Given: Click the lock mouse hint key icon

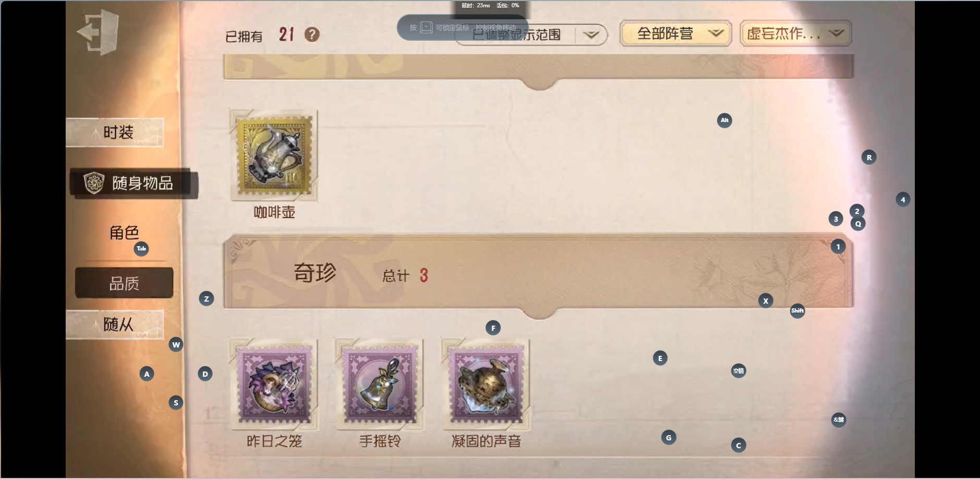Looking at the screenshot, I should (426, 27).
